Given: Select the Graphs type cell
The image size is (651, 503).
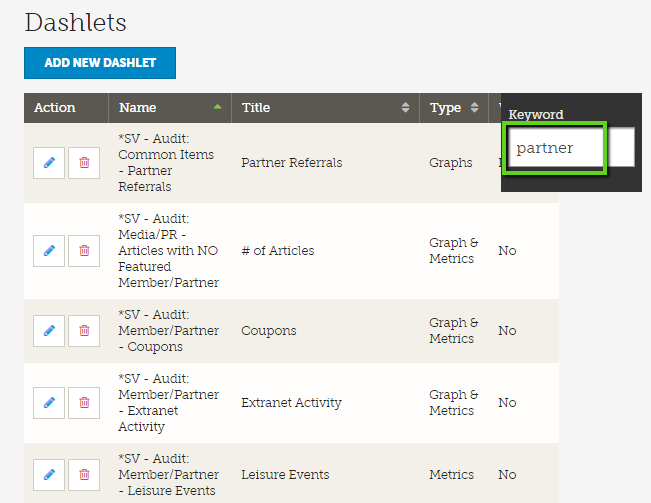Looking at the screenshot, I should (451, 163).
